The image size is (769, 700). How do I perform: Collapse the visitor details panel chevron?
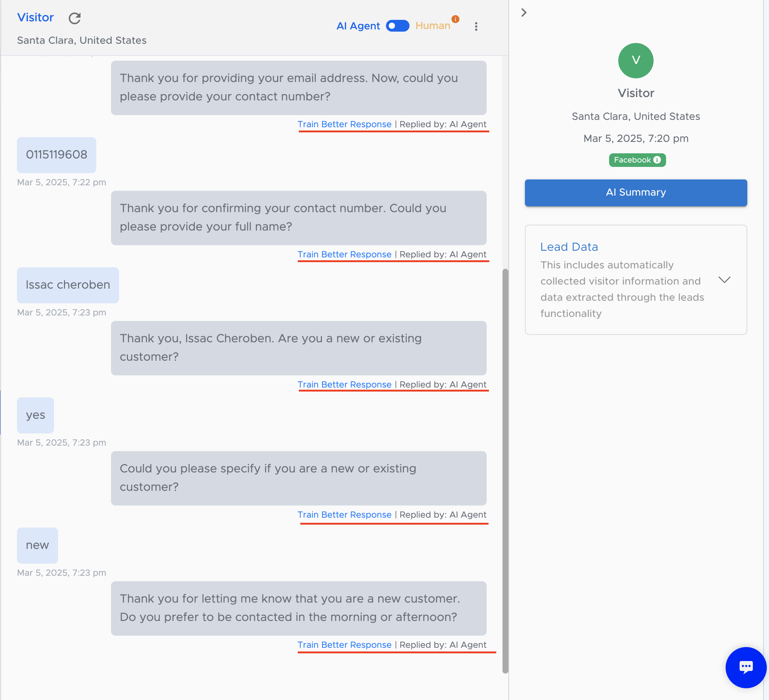click(524, 12)
